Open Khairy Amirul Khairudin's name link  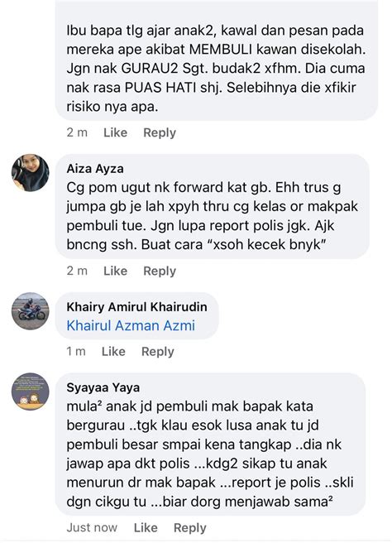136,307
